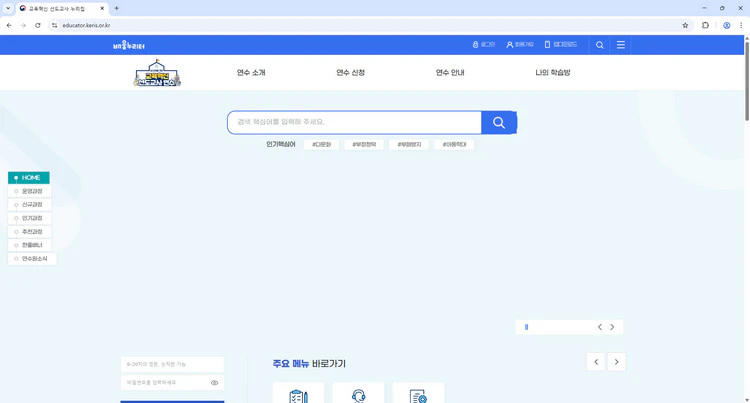This screenshot has height=403, width=750.
Task: Click the blue magnifier search button
Action: tap(498, 122)
